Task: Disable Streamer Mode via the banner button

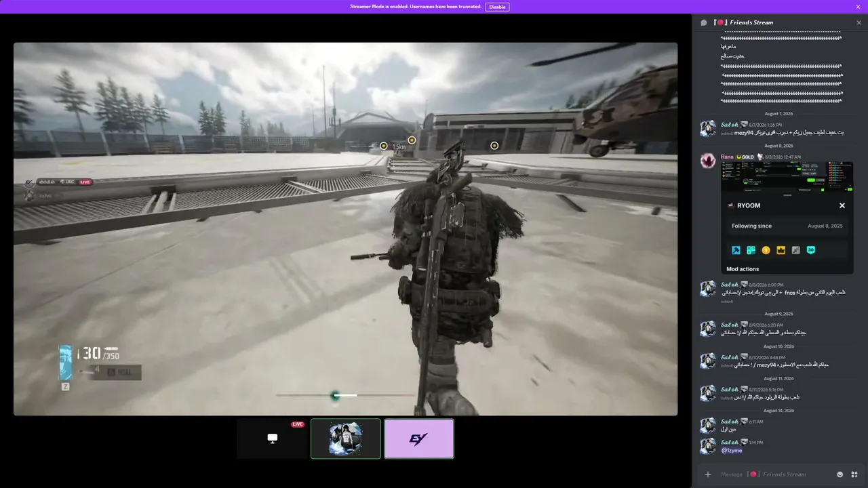Action: [497, 7]
